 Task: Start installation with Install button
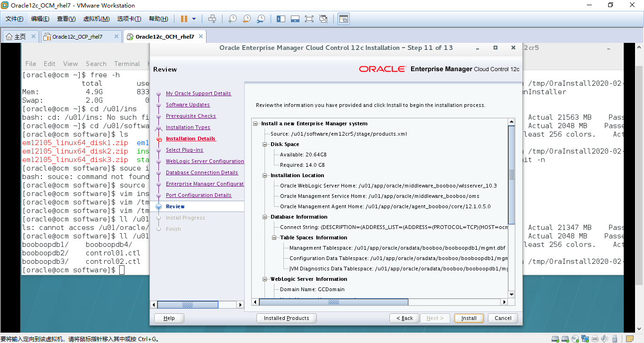tap(469, 318)
